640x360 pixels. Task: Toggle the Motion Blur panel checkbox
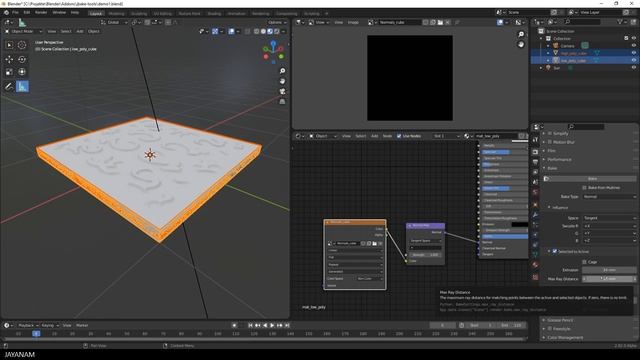(x=550, y=142)
